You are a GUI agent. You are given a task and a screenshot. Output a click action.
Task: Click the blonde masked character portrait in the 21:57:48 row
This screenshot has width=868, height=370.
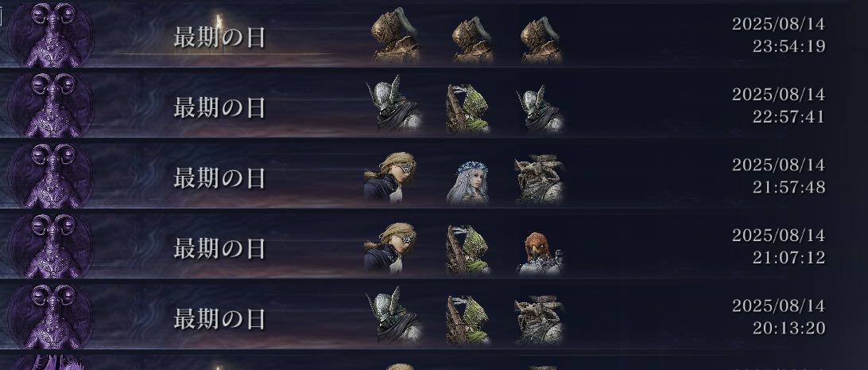390,177
